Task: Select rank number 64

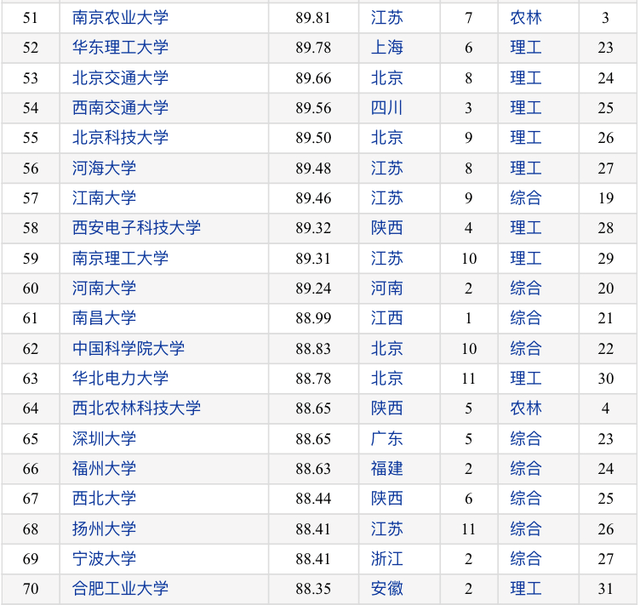Action: (x=31, y=409)
